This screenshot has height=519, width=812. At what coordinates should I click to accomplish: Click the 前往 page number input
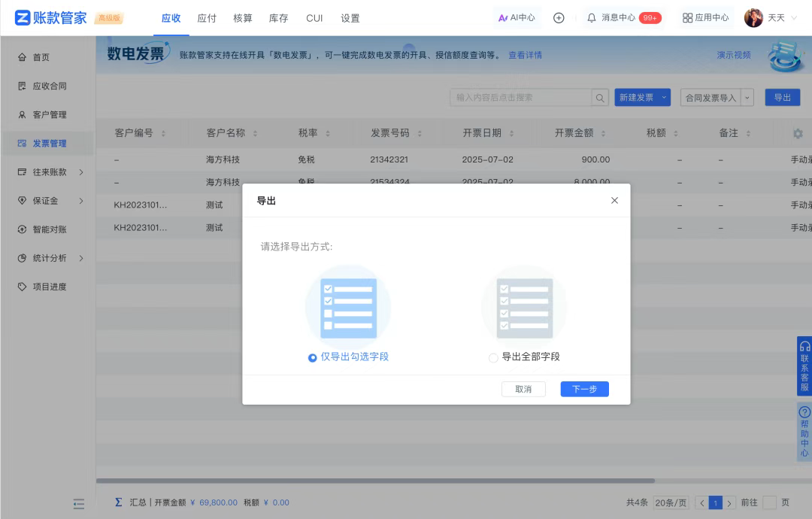(770, 502)
